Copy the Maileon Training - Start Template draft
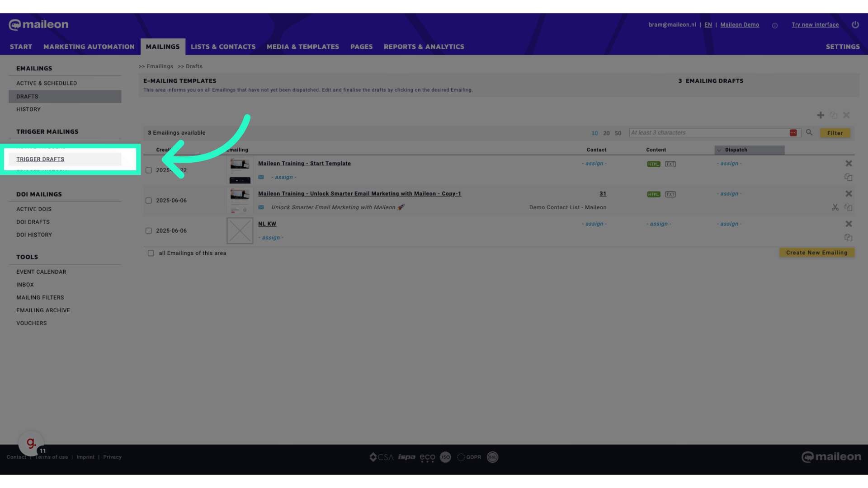Screen dimensions: 868x488 point(849,177)
